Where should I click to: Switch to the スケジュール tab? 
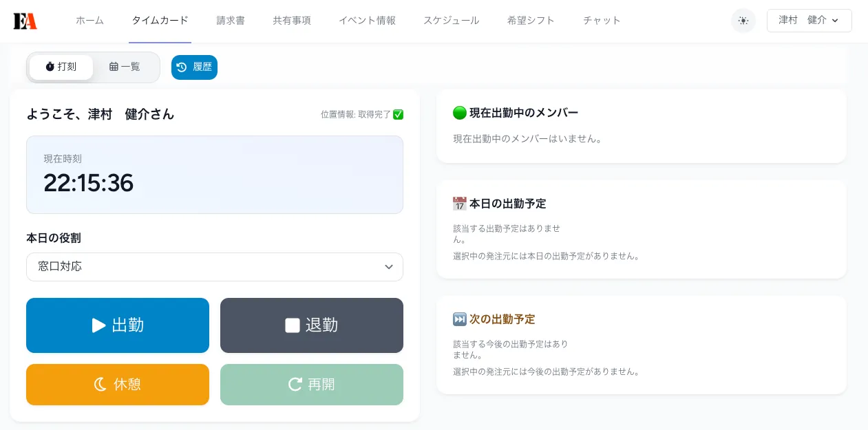click(451, 21)
